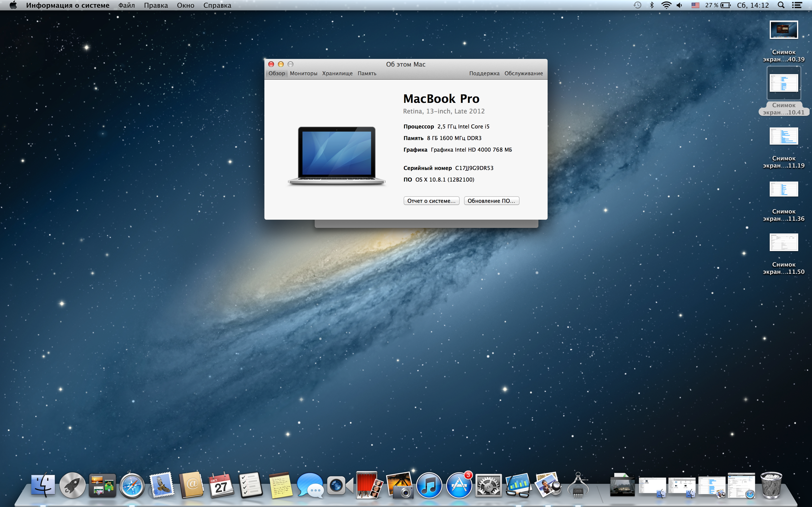Open the Обслуживание section
Screen dimensions: 812x507
click(x=523, y=73)
